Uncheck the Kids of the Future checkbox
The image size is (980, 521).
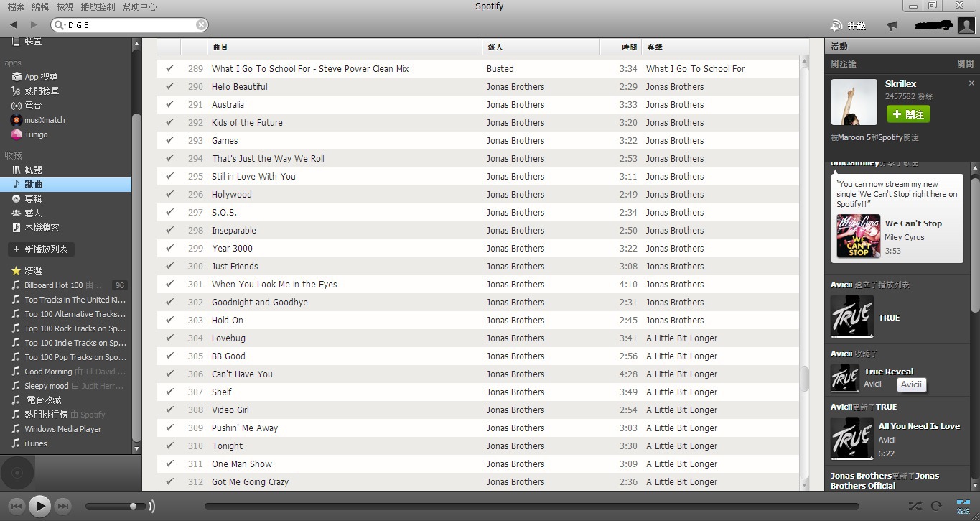coord(170,122)
